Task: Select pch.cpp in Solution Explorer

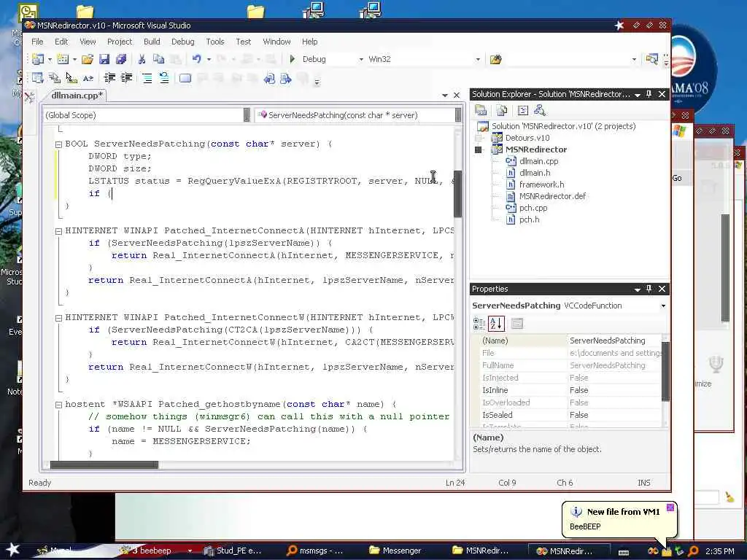Action: pyautogui.click(x=533, y=208)
